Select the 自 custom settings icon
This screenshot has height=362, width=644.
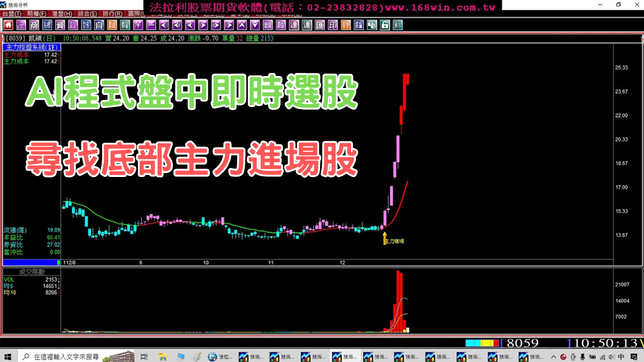99,25
